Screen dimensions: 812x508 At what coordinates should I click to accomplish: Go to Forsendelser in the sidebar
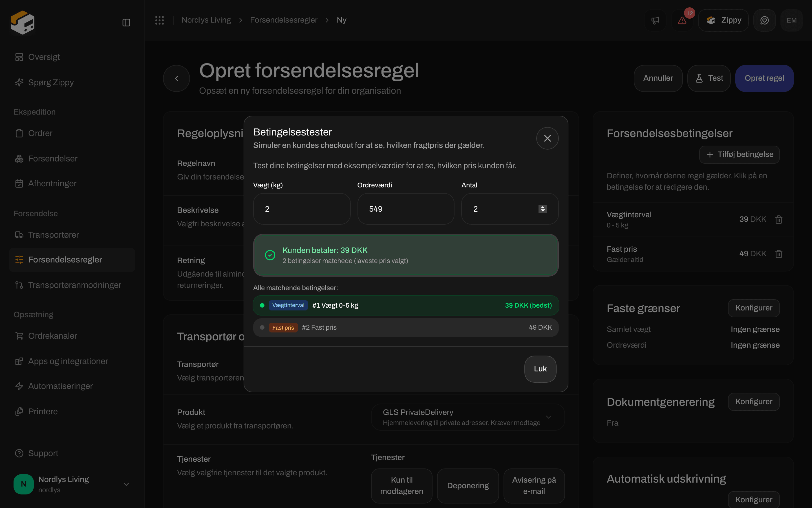72,159
